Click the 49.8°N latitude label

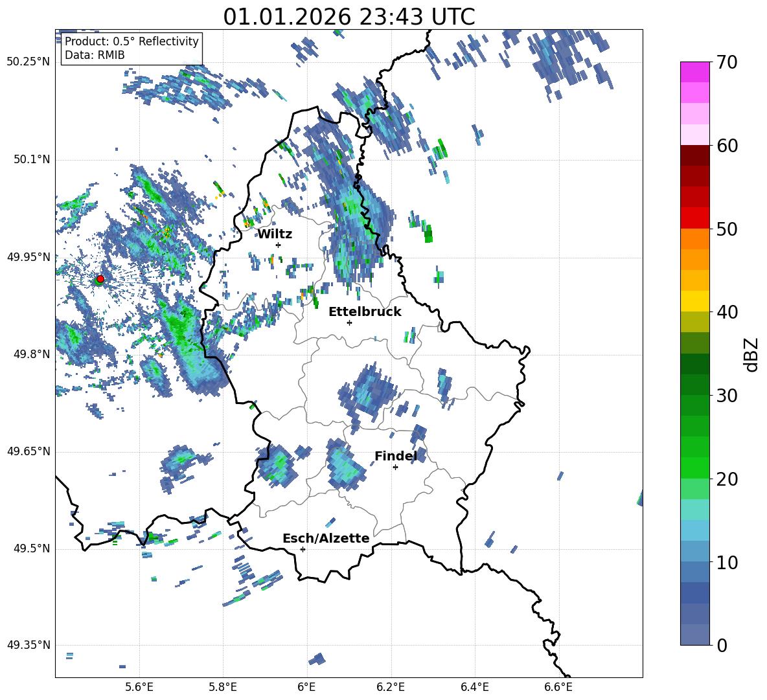(31, 354)
